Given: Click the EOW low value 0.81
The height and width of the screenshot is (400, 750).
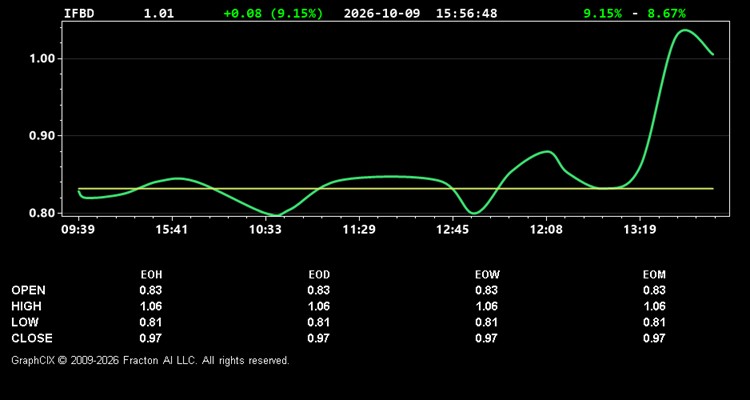Looking at the screenshot, I should (x=486, y=322).
